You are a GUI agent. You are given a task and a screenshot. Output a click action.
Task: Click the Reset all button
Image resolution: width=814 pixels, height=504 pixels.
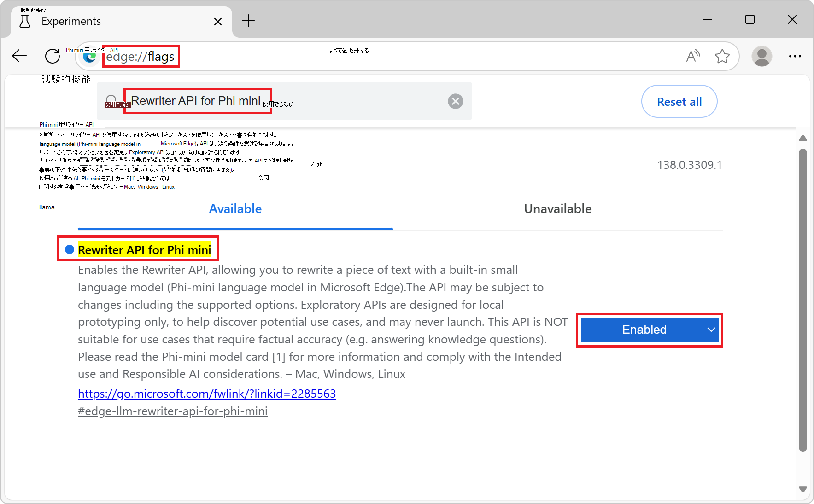(x=679, y=101)
